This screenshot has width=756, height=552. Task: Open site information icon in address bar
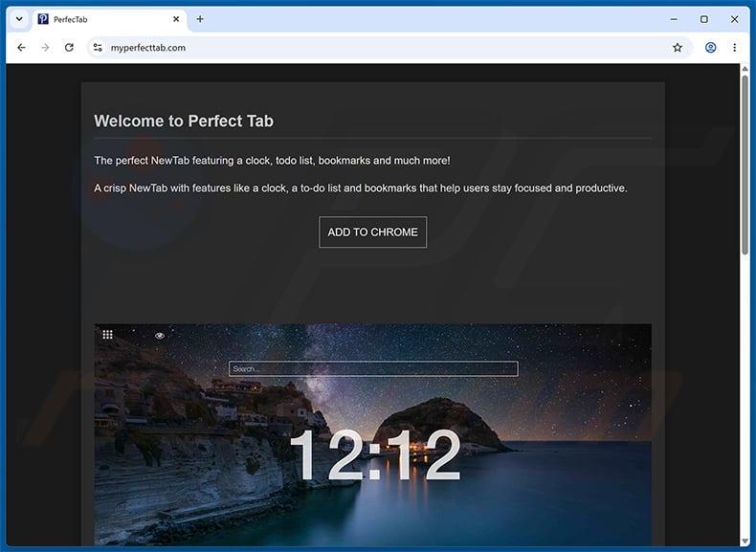coord(98,47)
